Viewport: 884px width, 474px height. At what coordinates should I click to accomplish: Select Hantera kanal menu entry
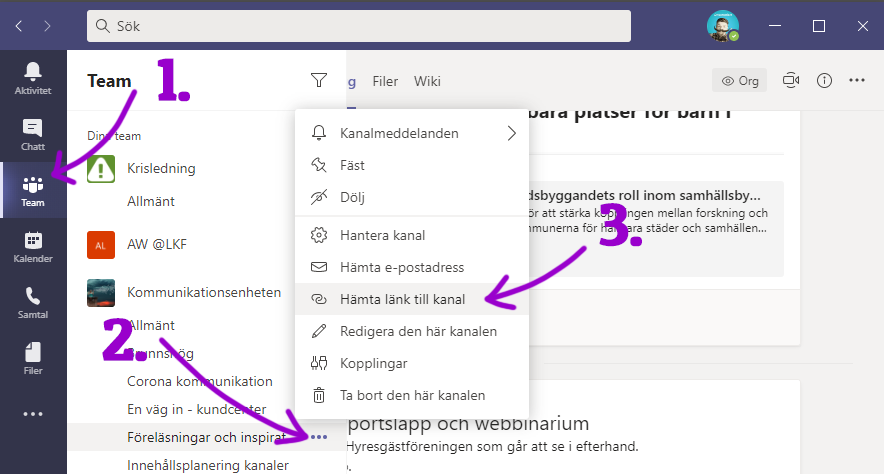412,235
